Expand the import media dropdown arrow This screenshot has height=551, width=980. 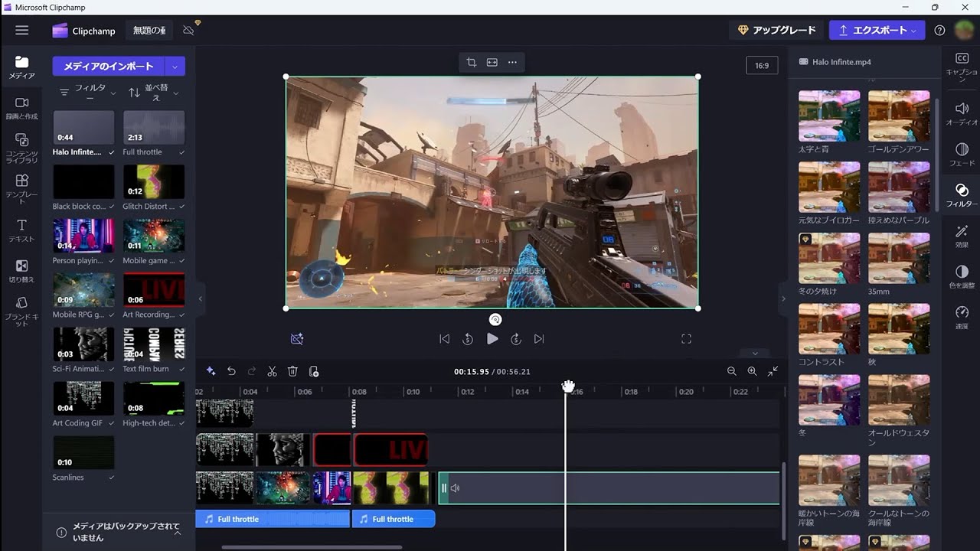175,67
